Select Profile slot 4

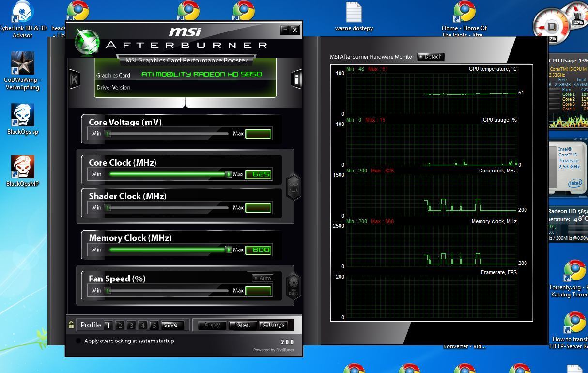click(143, 325)
